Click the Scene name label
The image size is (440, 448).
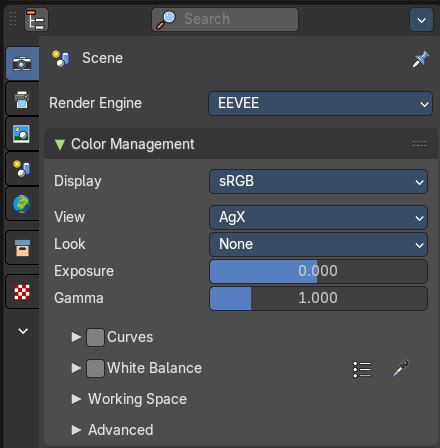click(103, 58)
